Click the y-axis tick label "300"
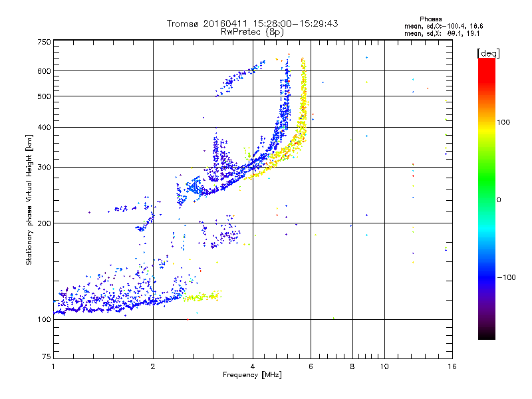The width and height of the screenshot is (532, 399). pyautogui.click(x=44, y=168)
